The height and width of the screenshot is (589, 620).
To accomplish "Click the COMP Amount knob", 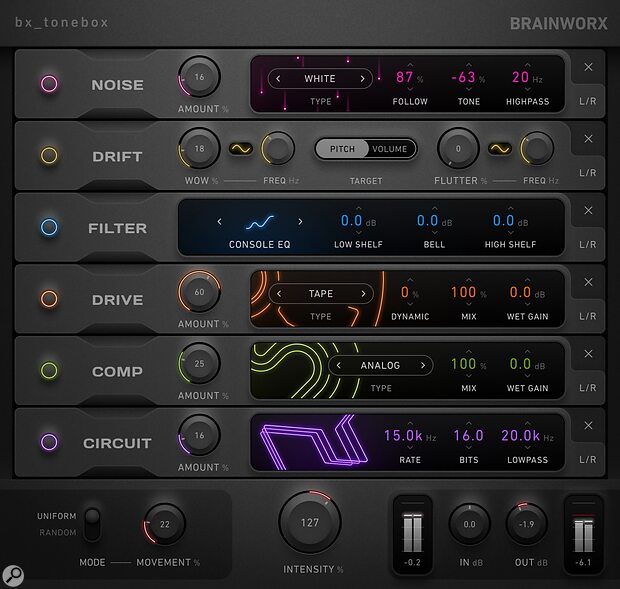I will click(x=199, y=364).
